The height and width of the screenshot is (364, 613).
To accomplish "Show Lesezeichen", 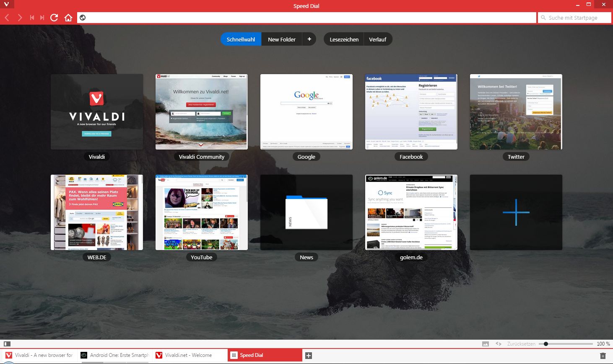I will [343, 39].
